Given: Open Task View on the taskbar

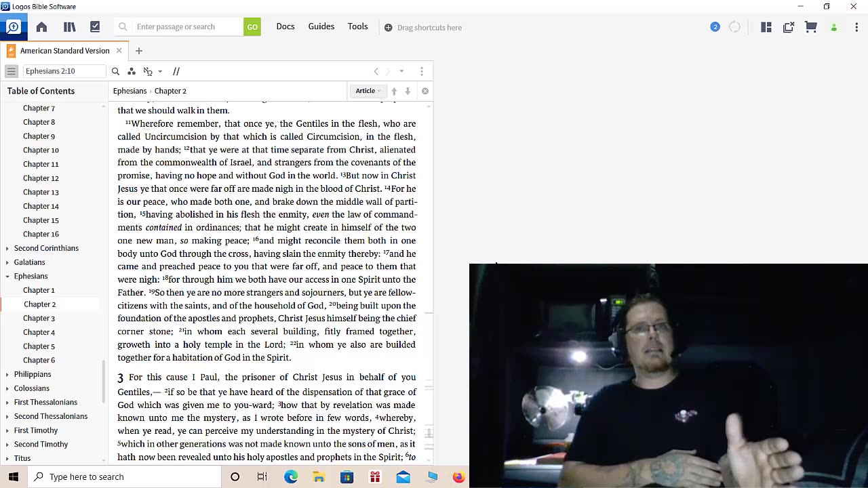Looking at the screenshot, I should (262, 476).
